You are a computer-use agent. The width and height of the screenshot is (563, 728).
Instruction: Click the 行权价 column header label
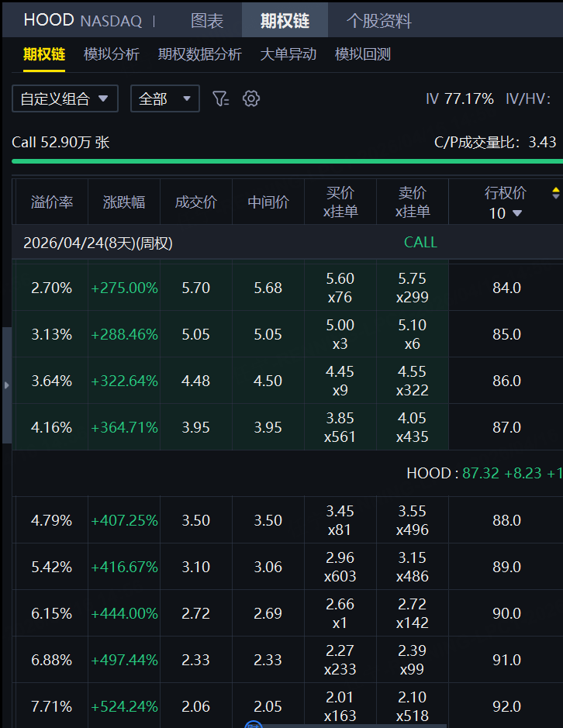(x=506, y=193)
